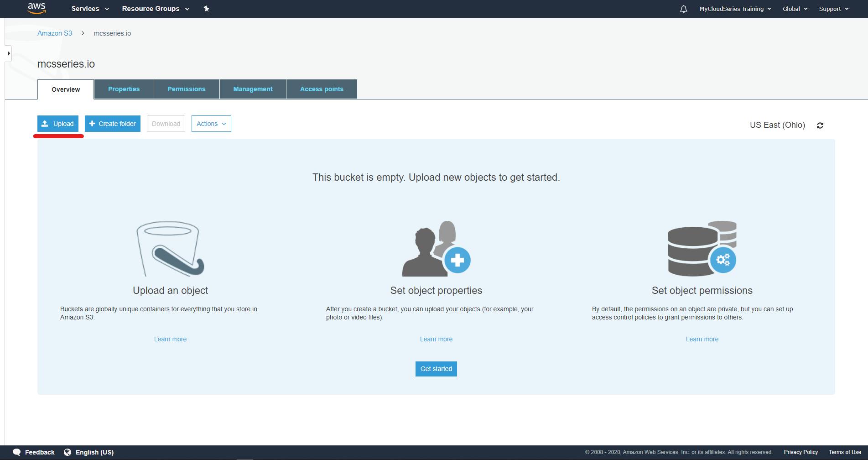Switch to the Permissions tab
868x460 pixels.
[186, 89]
